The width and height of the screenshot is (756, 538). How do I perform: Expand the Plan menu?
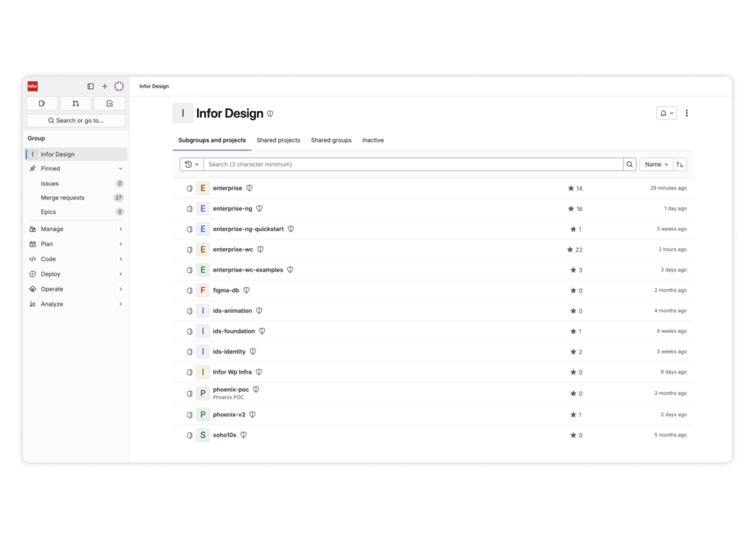tap(76, 244)
